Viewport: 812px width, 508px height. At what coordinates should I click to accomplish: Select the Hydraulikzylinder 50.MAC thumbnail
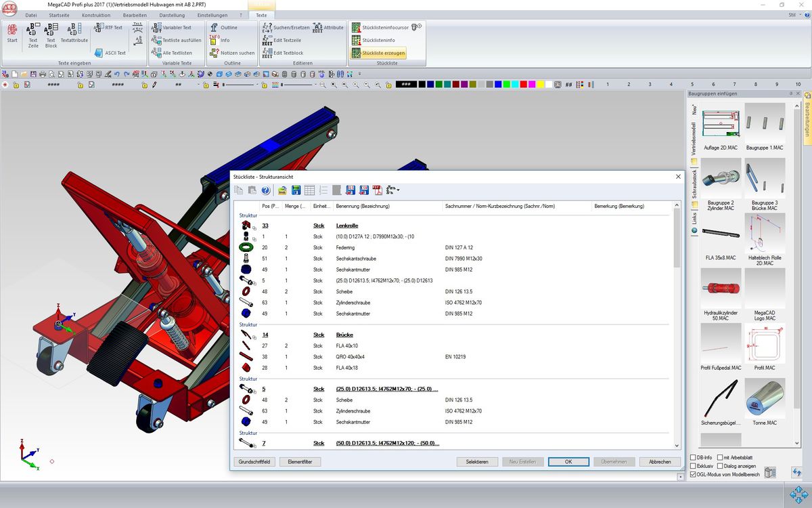point(721,289)
